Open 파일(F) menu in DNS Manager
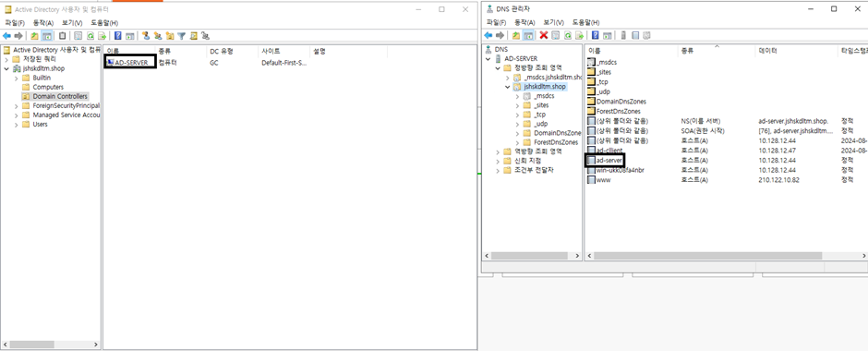This screenshot has width=868, height=351. 497,23
